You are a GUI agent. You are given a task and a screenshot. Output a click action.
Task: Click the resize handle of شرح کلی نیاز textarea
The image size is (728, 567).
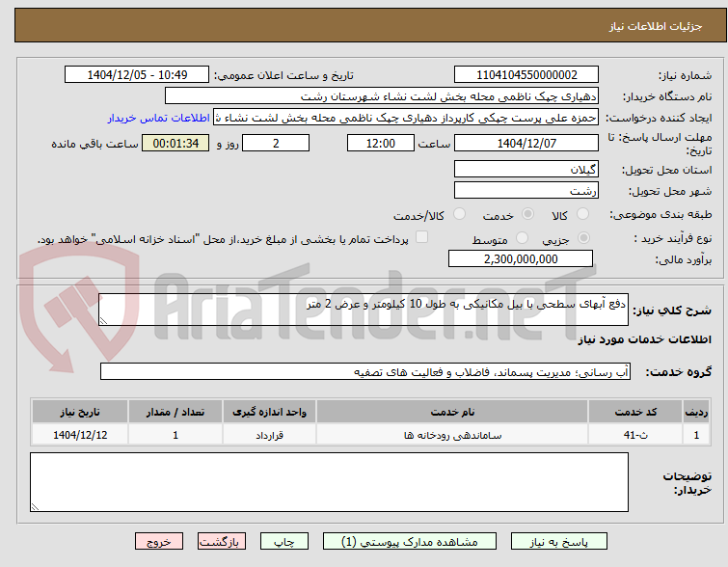pos(103,320)
